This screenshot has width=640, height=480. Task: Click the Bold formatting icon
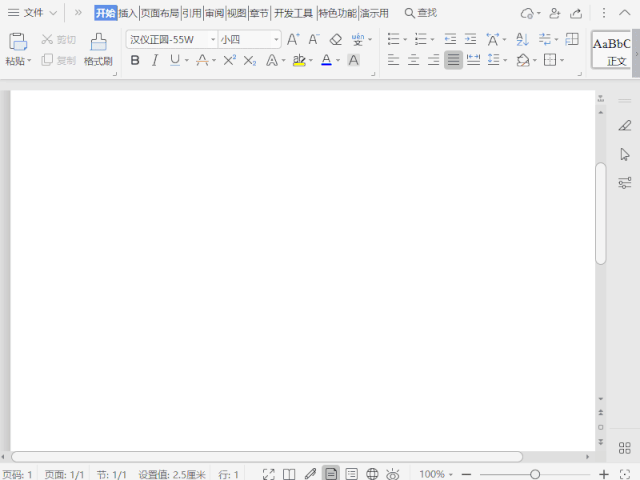[134, 61]
